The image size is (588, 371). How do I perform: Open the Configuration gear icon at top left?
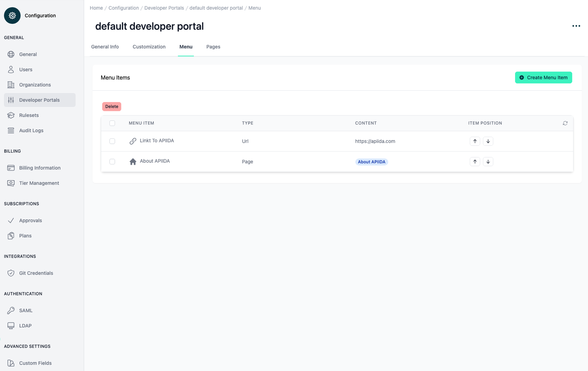[x=12, y=15]
